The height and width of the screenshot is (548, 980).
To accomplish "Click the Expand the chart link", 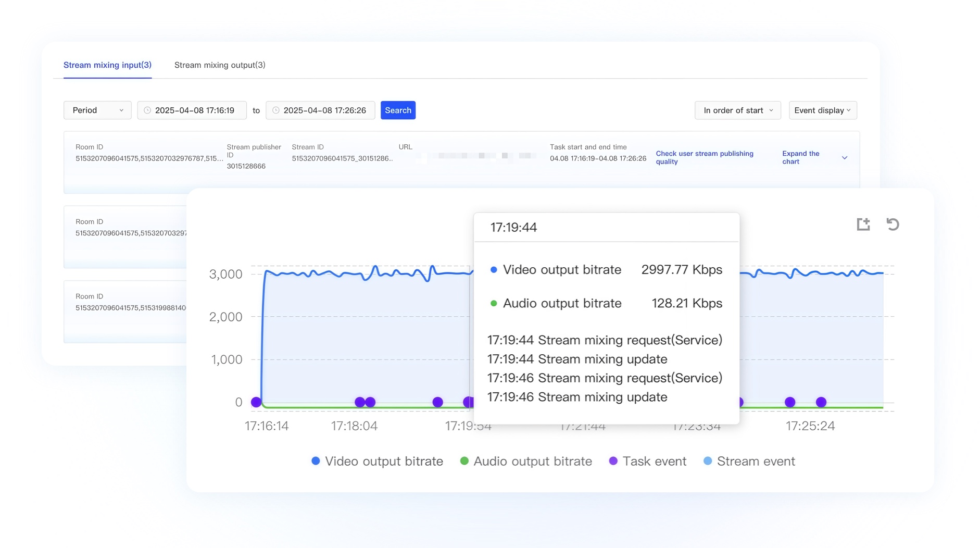I will pyautogui.click(x=800, y=157).
